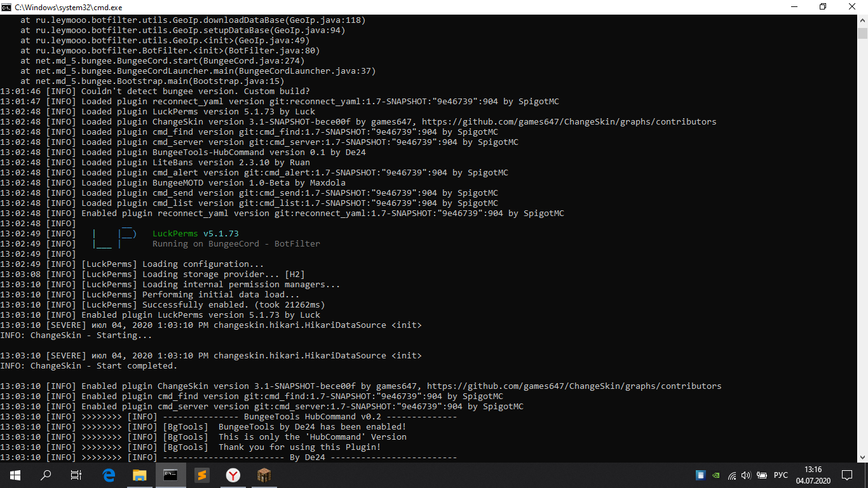Click the stack trace line ending GeoIp.java:94
This screenshot has height=488, width=868.
[183, 30]
